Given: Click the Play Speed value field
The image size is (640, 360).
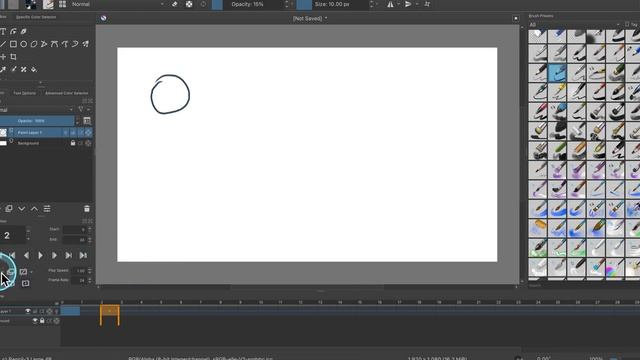Looking at the screenshot, I should (x=78, y=271).
